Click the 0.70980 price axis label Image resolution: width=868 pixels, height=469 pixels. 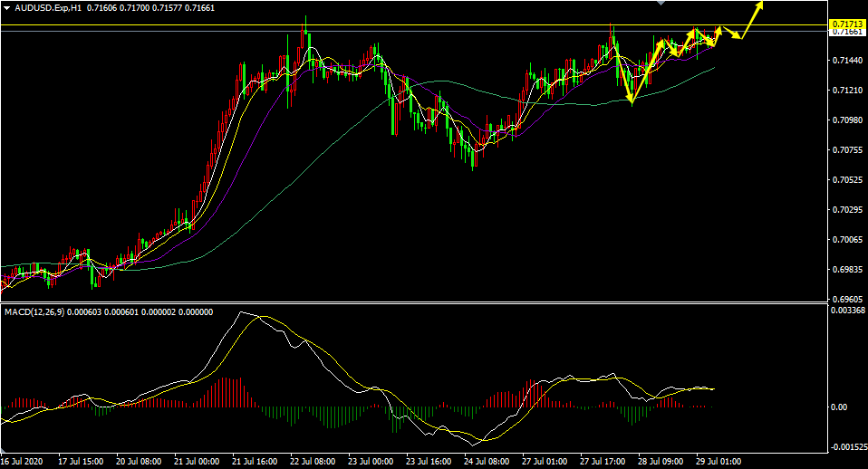(x=847, y=120)
